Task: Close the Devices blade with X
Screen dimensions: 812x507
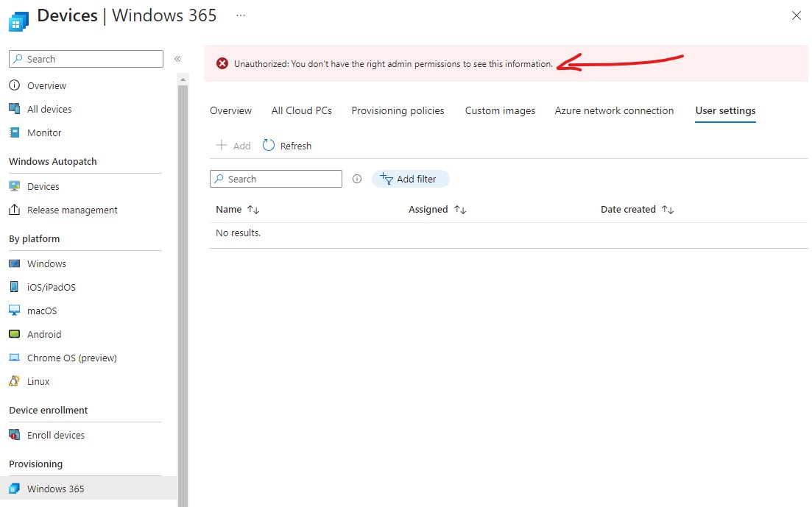Action: [x=797, y=15]
